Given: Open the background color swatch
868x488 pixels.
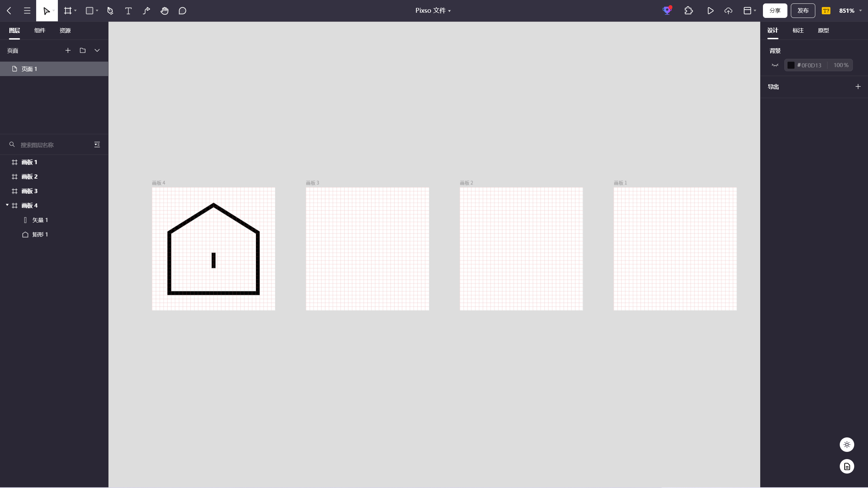Looking at the screenshot, I should (x=791, y=65).
